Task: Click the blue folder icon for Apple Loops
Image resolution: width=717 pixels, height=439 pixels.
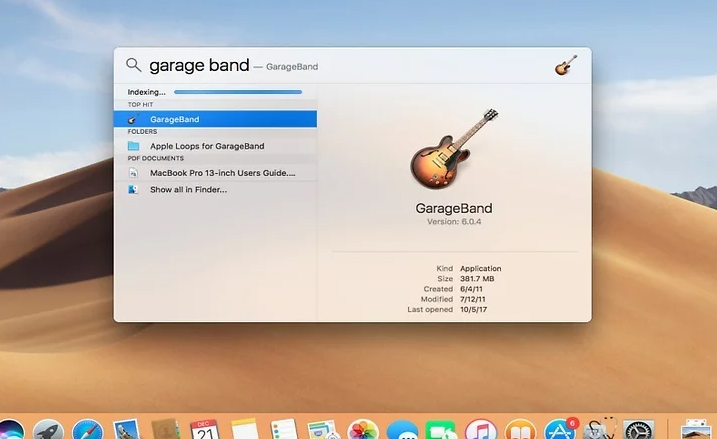Action: pyautogui.click(x=133, y=146)
